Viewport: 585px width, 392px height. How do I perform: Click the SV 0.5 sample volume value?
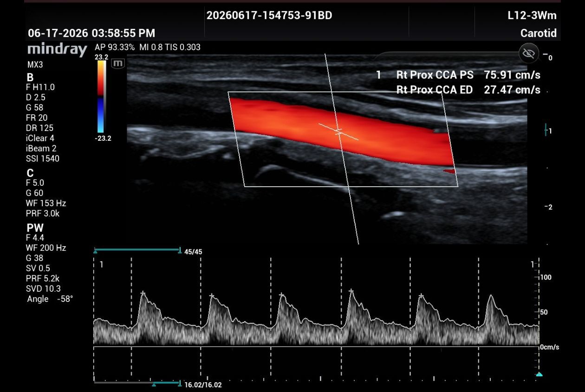[x=38, y=268]
